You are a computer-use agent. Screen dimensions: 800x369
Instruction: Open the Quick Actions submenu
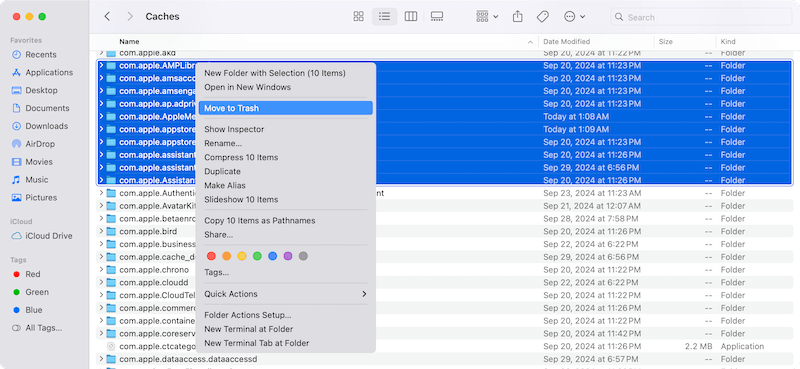pyautogui.click(x=286, y=294)
